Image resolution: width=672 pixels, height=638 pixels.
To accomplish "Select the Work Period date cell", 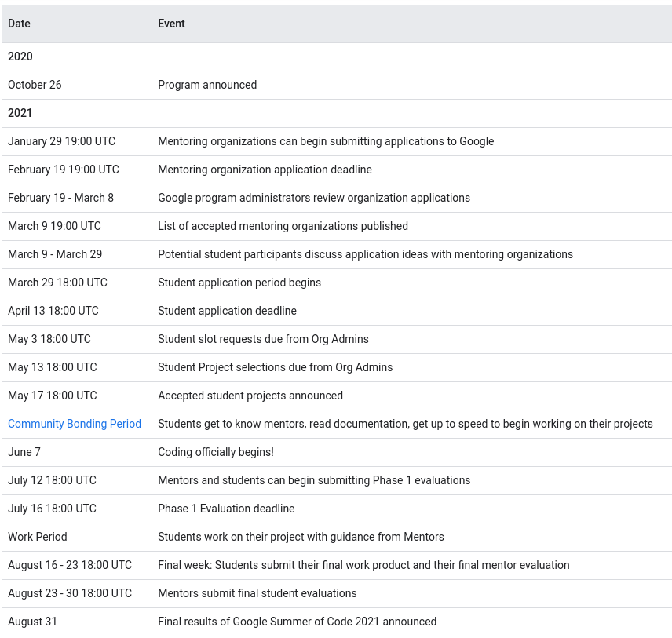I will [x=37, y=537].
